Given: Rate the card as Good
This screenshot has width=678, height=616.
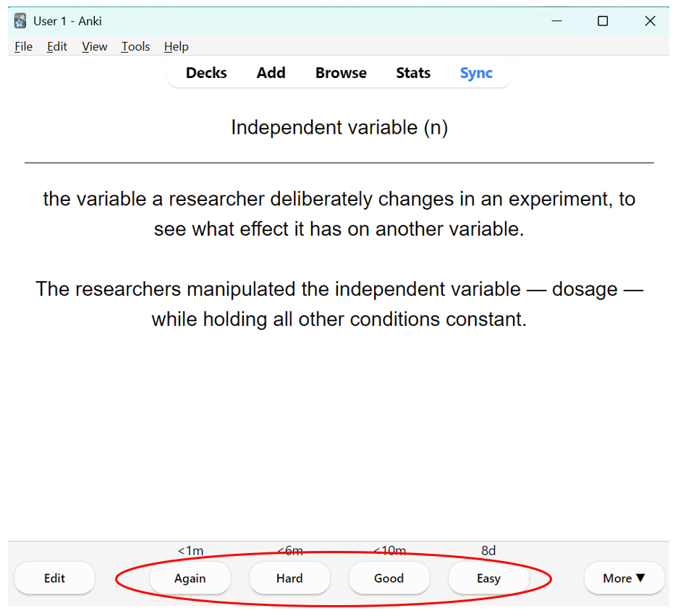Looking at the screenshot, I should pyautogui.click(x=389, y=578).
